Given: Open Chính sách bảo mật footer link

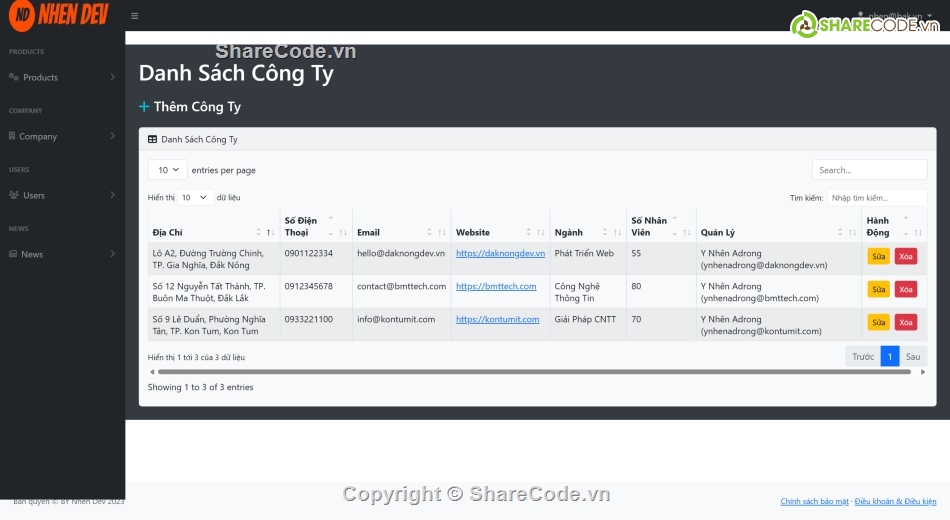Looking at the screenshot, I should coord(814,501).
